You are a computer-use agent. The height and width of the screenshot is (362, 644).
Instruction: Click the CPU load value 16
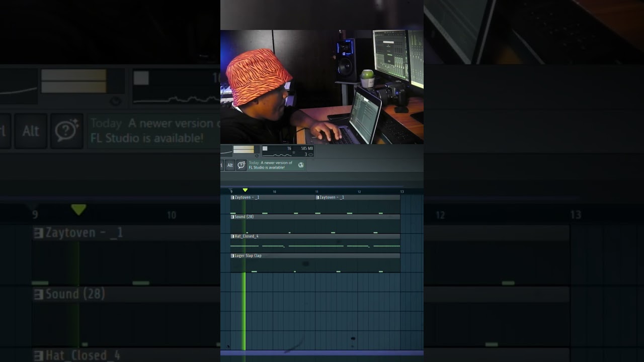[x=289, y=148]
